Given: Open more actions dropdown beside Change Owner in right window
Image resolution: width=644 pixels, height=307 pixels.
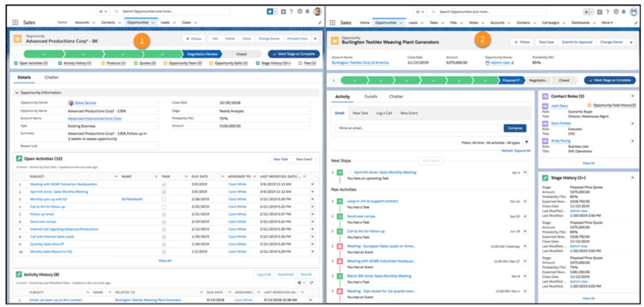Looking at the screenshot, I should point(631,42).
